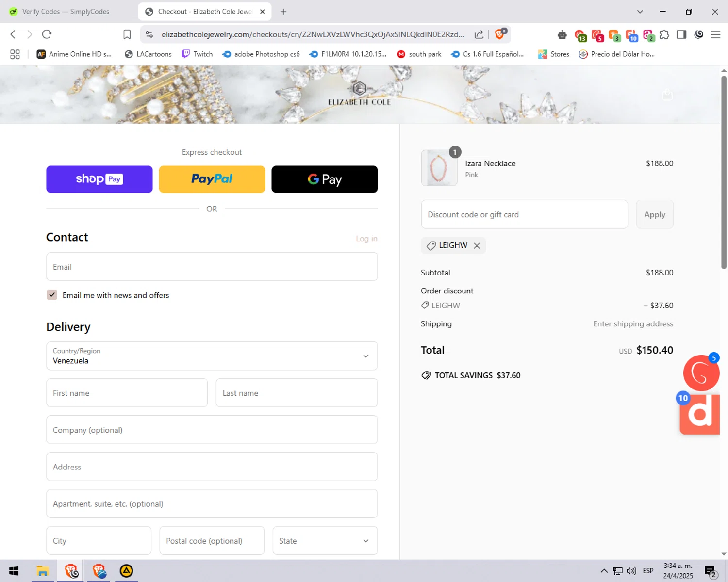The width and height of the screenshot is (728, 582).
Task: Close the Checkout tab
Action: tap(263, 12)
